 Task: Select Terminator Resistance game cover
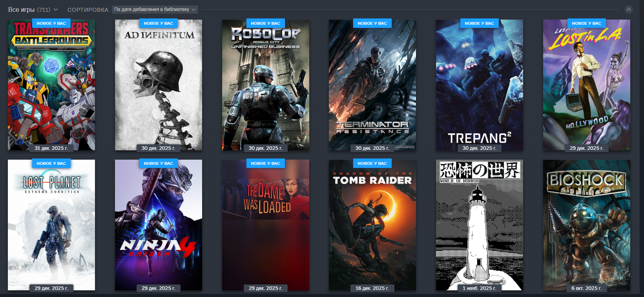[x=372, y=85]
